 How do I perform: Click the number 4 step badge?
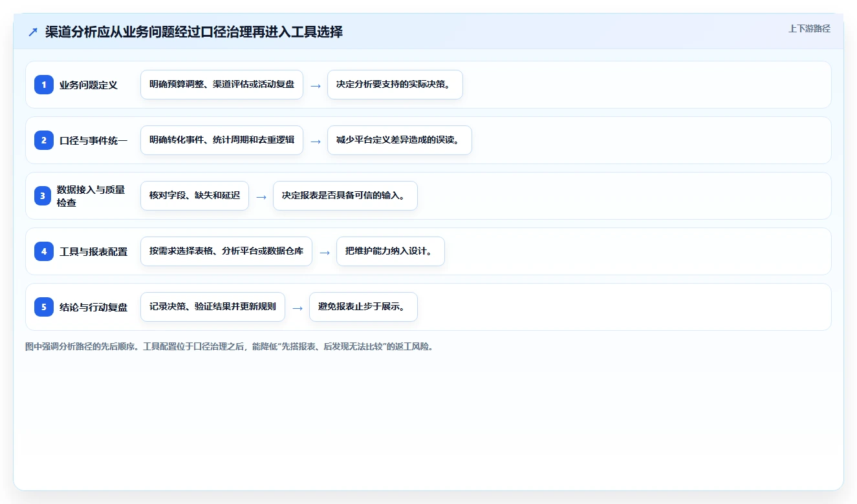coord(44,251)
